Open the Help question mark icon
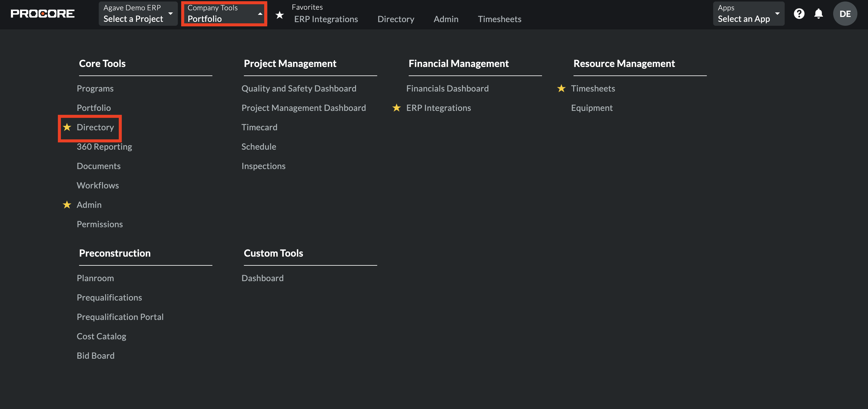868x409 pixels. click(x=799, y=13)
